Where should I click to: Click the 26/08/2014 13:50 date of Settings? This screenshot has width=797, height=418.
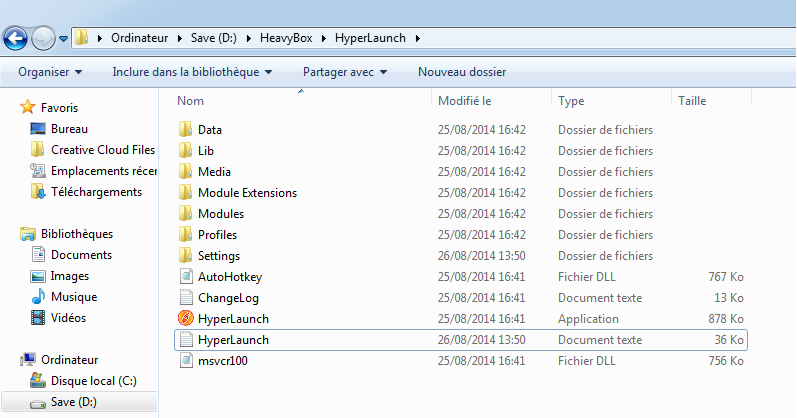[x=481, y=256]
